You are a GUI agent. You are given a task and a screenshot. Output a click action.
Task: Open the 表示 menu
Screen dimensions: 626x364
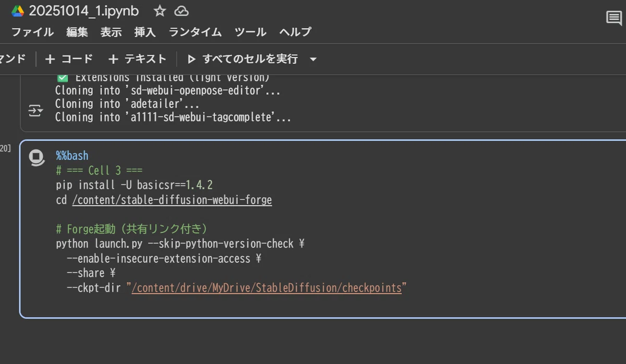tap(111, 32)
